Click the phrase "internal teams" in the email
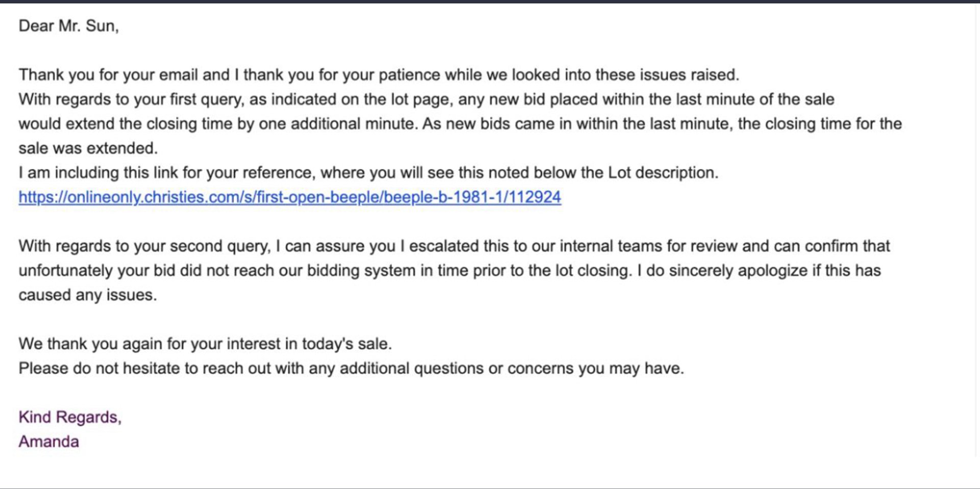980x489 pixels. click(x=611, y=246)
